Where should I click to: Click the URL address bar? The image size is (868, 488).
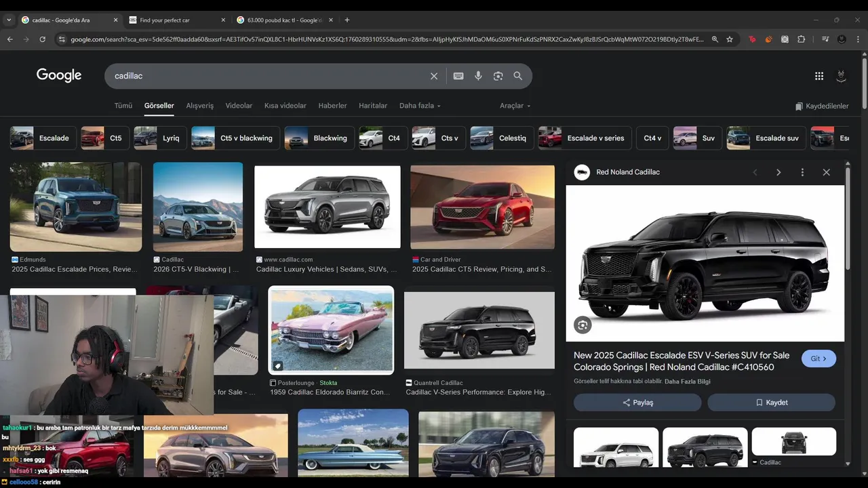[387, 39]
